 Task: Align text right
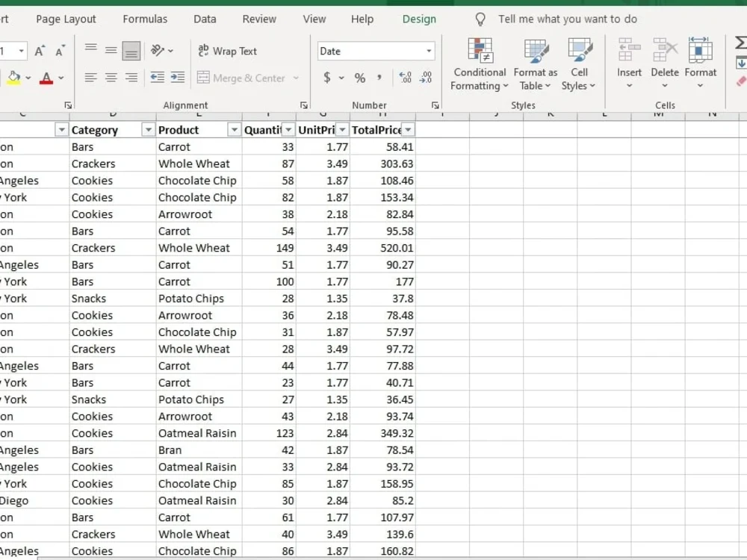pos(131,78)
